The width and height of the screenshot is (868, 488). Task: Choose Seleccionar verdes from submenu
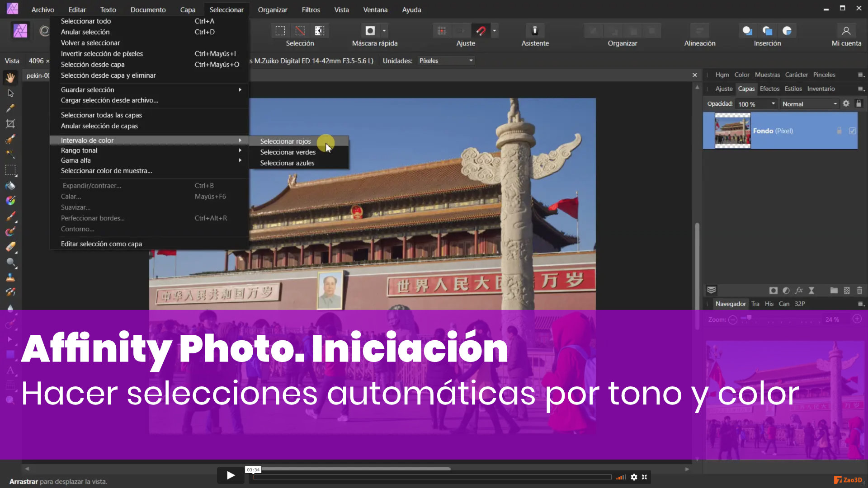tap(299, 152)
